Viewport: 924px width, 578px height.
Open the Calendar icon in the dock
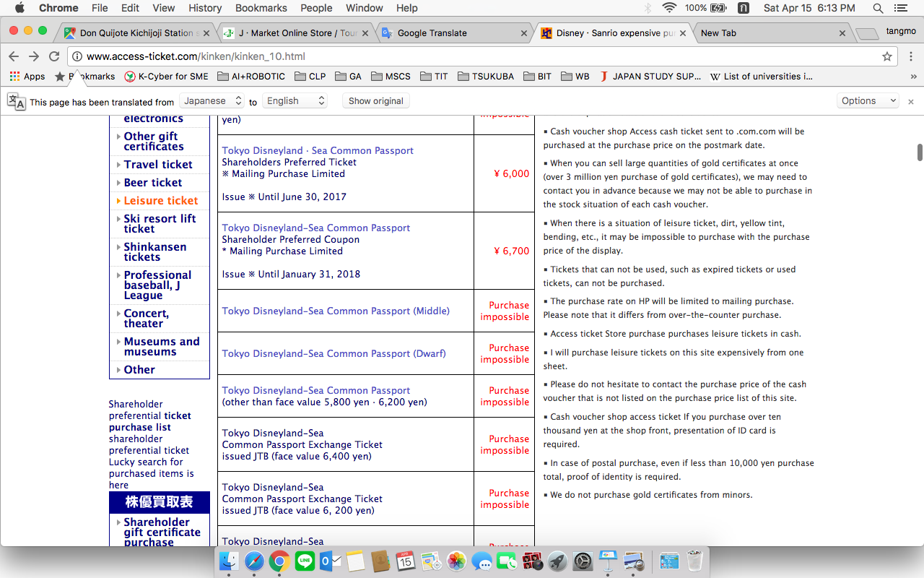click(405, 561)
